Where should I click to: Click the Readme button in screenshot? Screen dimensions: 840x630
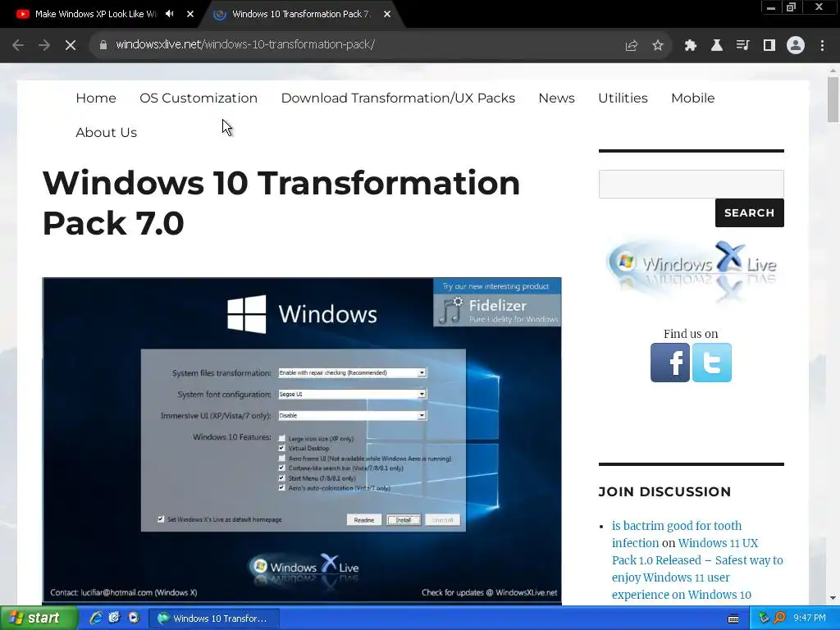pyautogui.click(x=364, y=520)
